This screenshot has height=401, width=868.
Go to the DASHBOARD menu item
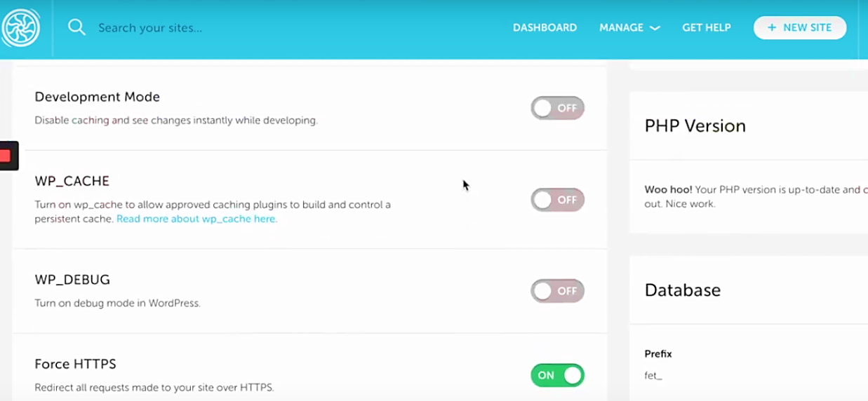(x=545, y=27)
